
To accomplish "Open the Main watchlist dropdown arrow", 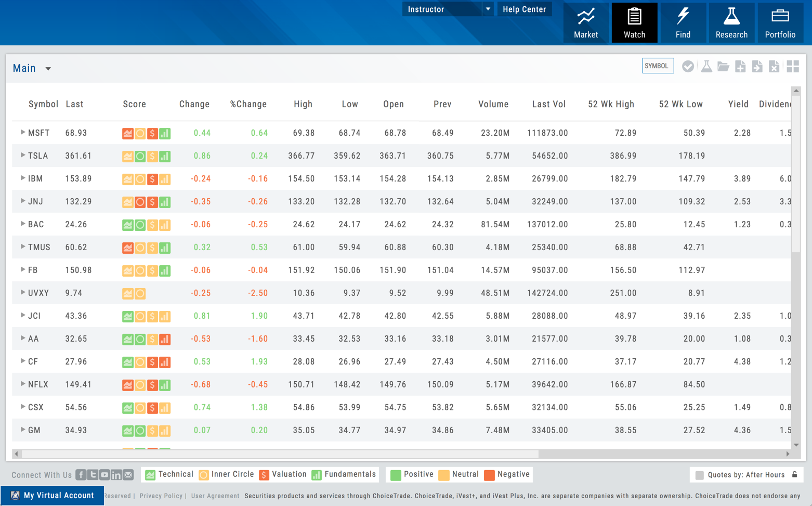I will (48, 69).
